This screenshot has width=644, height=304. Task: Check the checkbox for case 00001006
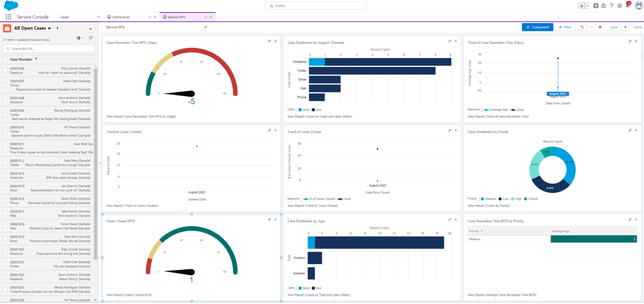(x=5, y=71)
